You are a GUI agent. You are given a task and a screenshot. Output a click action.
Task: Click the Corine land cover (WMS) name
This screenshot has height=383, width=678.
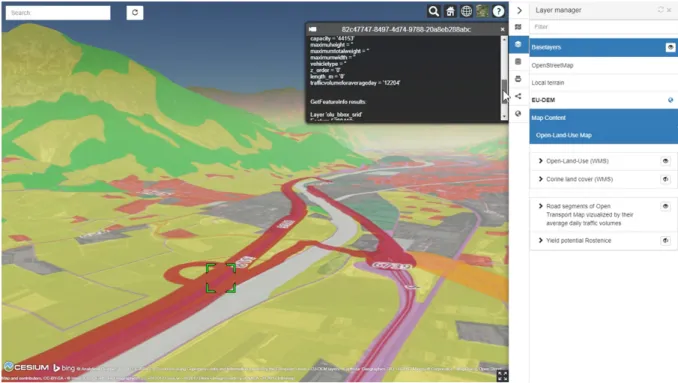tap(579, 179)
